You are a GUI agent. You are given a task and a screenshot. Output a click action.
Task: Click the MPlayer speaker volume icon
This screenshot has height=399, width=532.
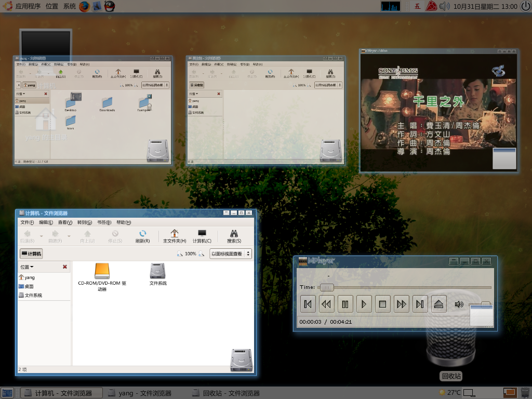459,304
